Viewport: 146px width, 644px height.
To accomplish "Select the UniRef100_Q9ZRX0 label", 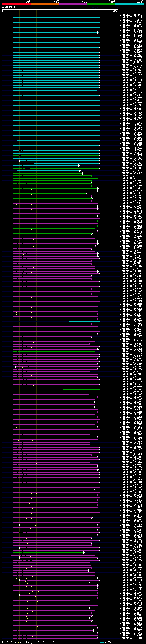I will (131, 108).
